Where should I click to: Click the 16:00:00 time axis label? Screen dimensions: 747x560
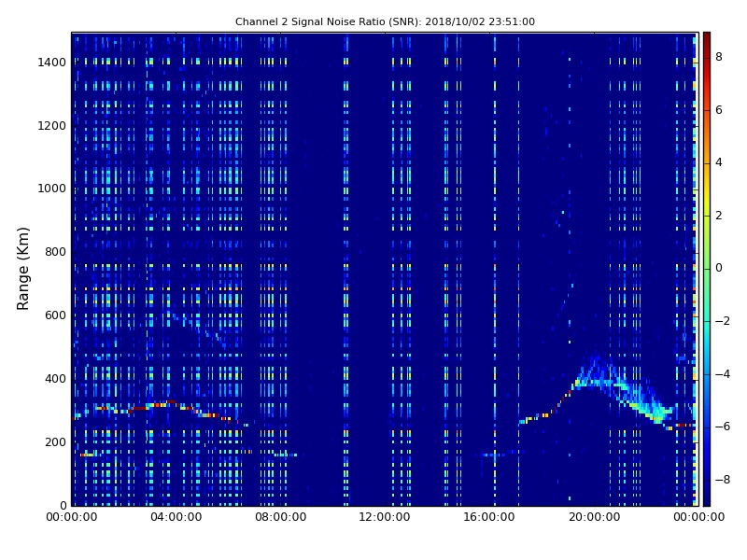pos(489,517)
